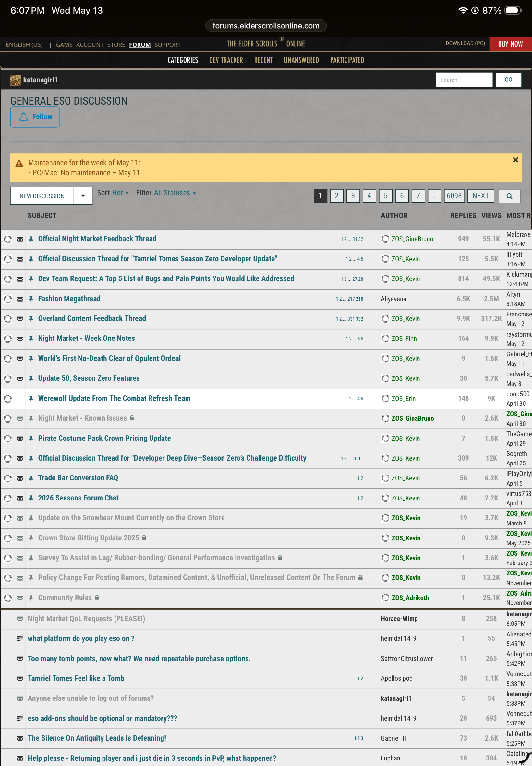Open the discussion search magnifier button

pyautogui.click(x=509, y=196)
